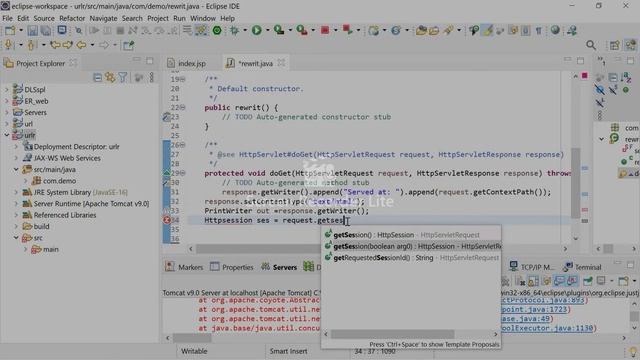The height and width of the screenshot is (360, 640).
Task: Choose getRequestedSessionId() proposal
Action: pyautogui.click(x=411, y=258)
